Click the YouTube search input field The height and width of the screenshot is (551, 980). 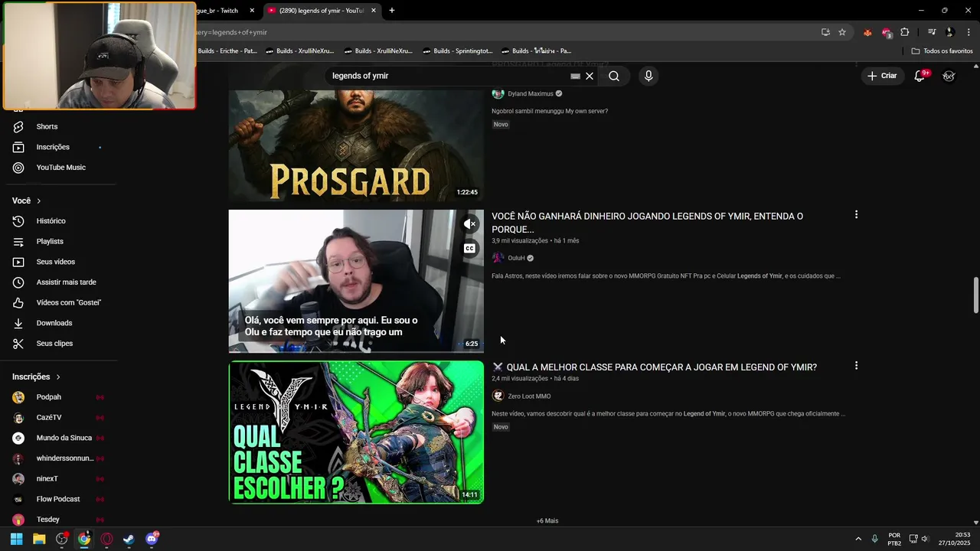coord(448,76)
